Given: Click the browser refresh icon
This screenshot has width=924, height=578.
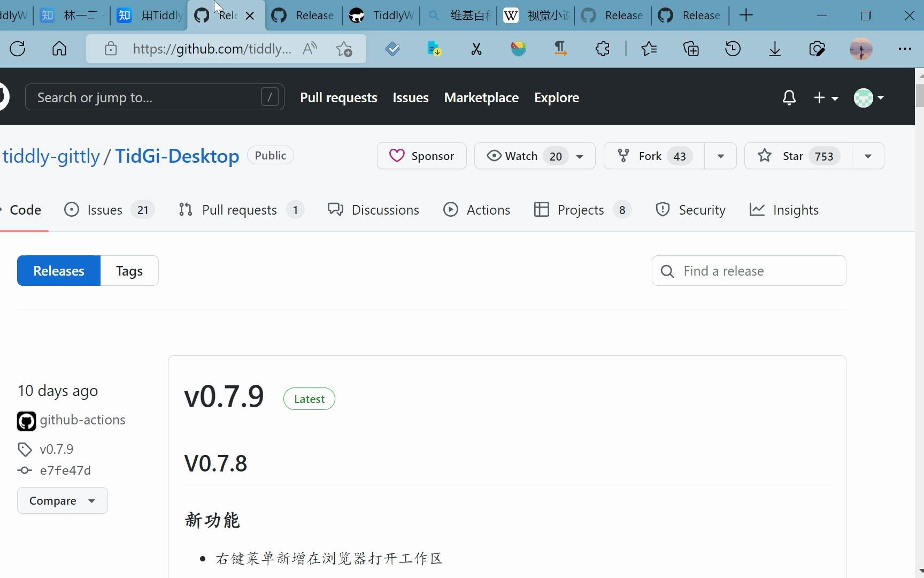Looking at the screenshot, I should click(18, 49).
